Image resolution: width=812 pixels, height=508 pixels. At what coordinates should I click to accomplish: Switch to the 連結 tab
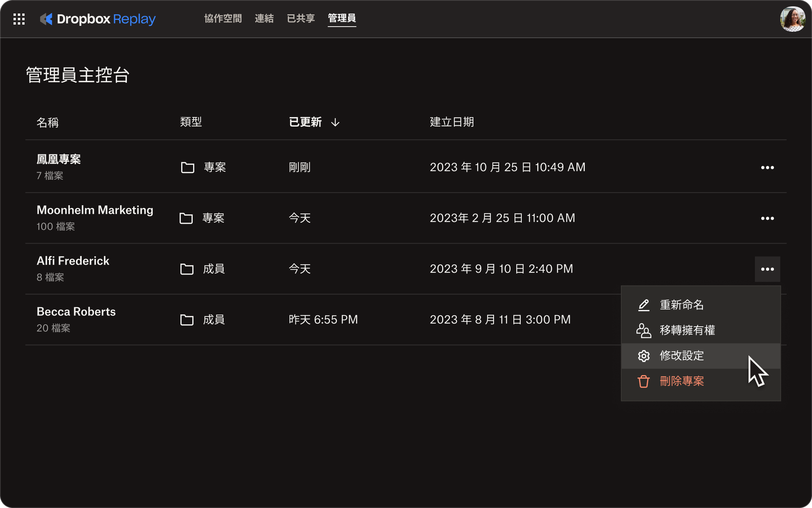coord(264,19)
